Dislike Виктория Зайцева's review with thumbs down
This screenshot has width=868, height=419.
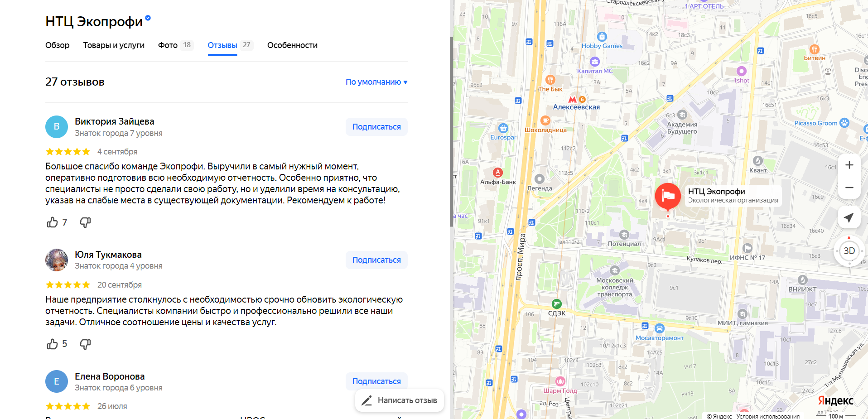(85, 222)
